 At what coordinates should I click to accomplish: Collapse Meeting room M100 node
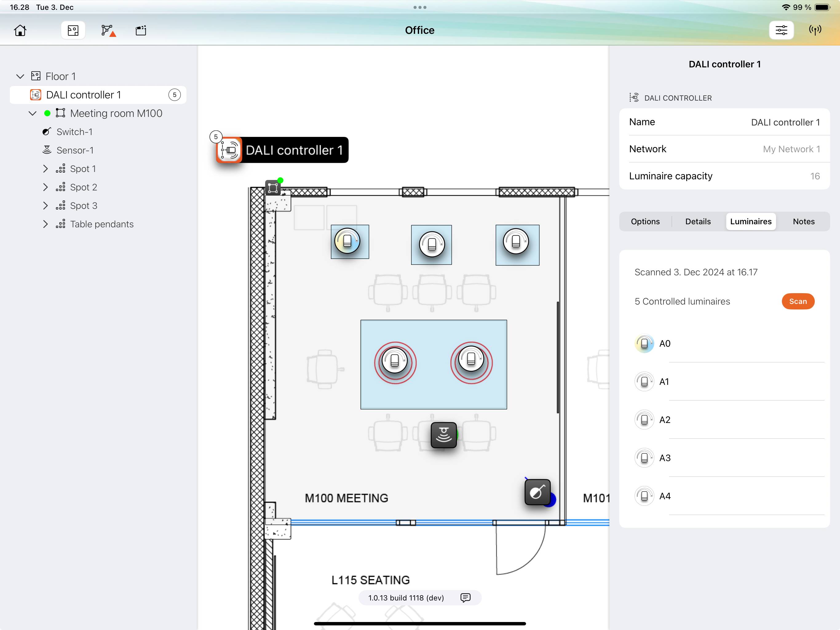(x=33, y=113)
